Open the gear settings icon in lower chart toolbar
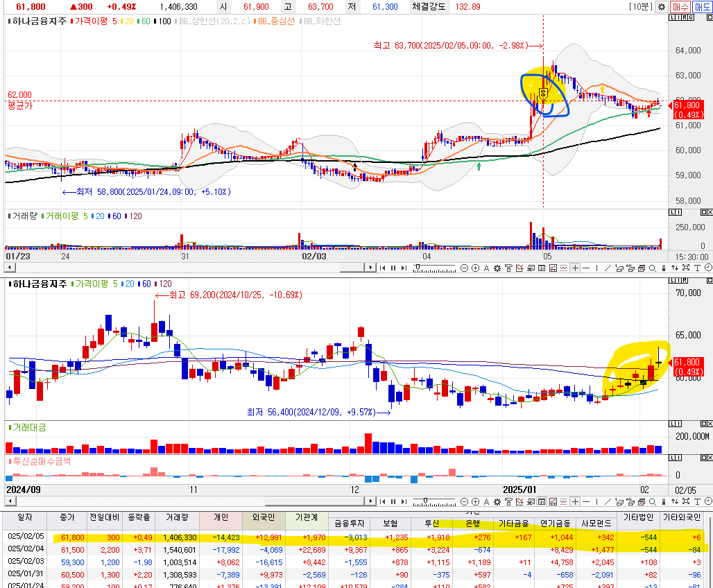The height and width of the screenshot is (588, 713). coord(497,501)
